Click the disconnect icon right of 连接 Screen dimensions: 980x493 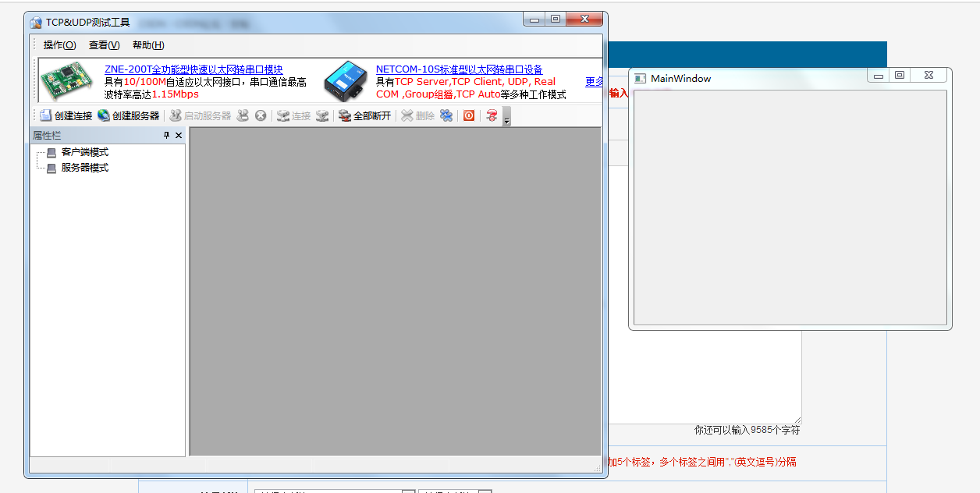322,115
